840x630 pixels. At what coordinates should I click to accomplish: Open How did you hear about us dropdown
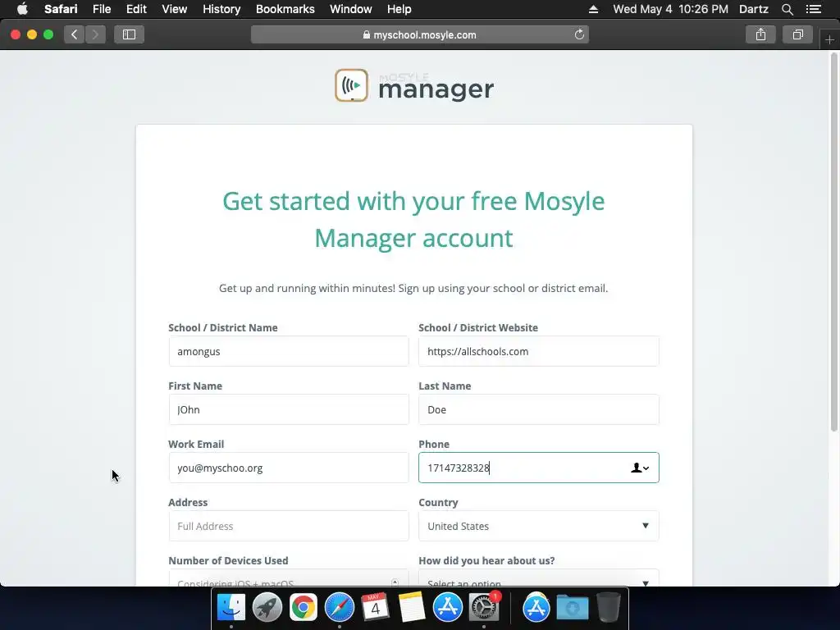pyautogui.click(x=538, y=578)
